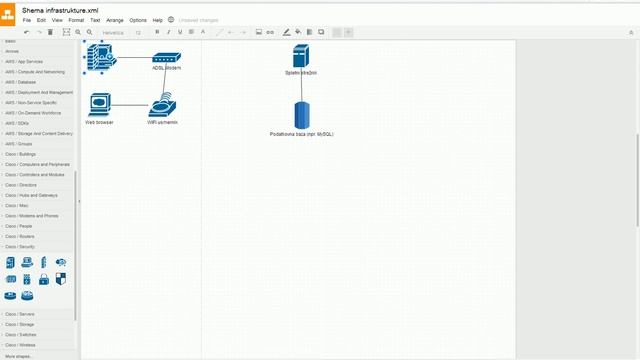Screen dimensions: 640x360
Task: Click the second magnifier Zoom icon
Action: (89, 32)
